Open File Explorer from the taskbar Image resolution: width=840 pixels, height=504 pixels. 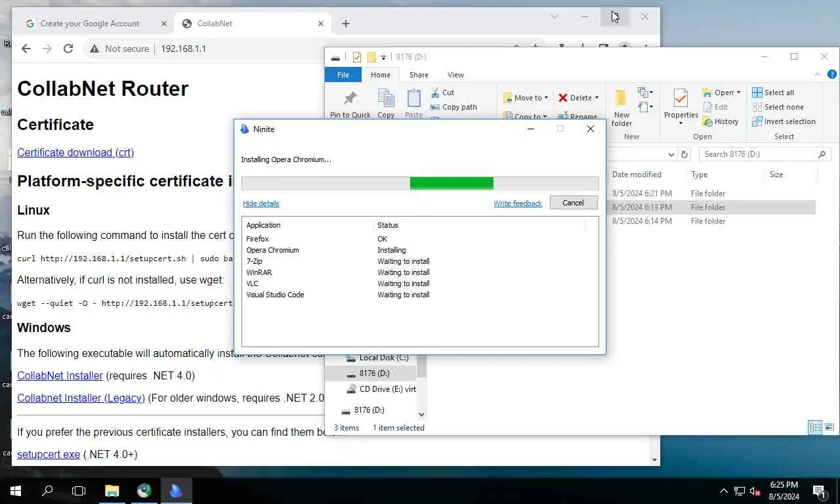pos(112,490)
